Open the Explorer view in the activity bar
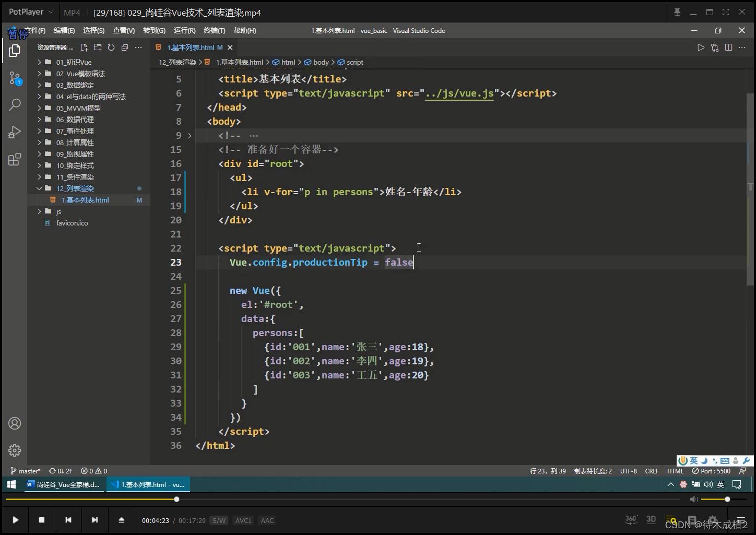The height and width of the screenshot is (535, 756). 15,51
